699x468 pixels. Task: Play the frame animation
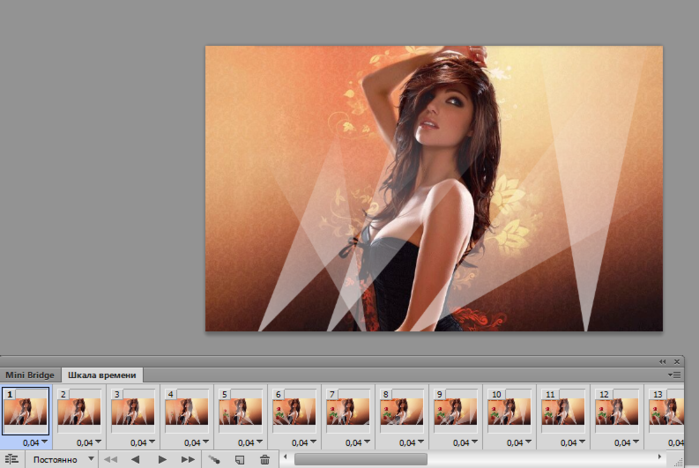(162, 460)
